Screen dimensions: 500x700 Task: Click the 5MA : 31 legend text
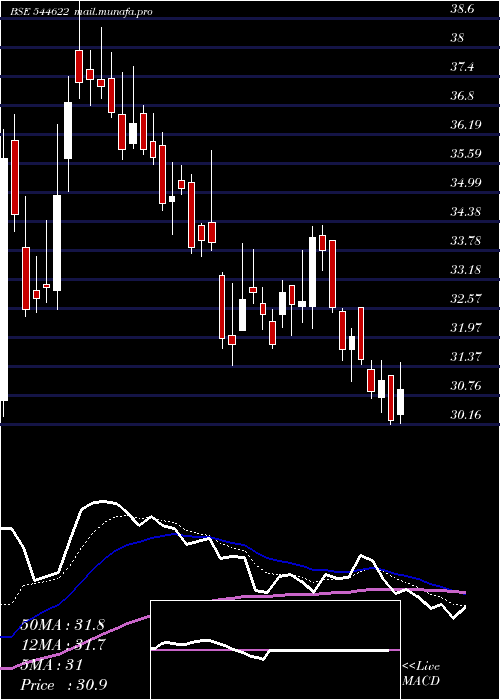(x=52, y=665)
